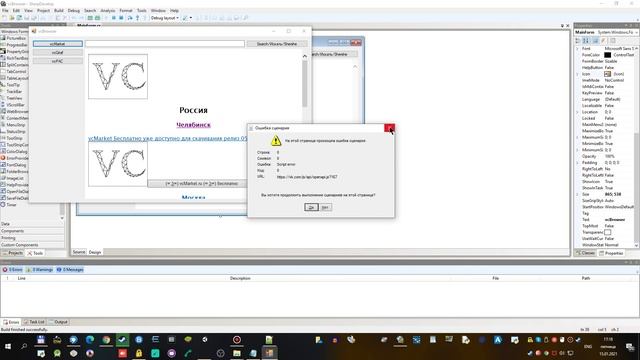640x360 pixels.
Task: Open the File menu
Action: tap(5, 11)
